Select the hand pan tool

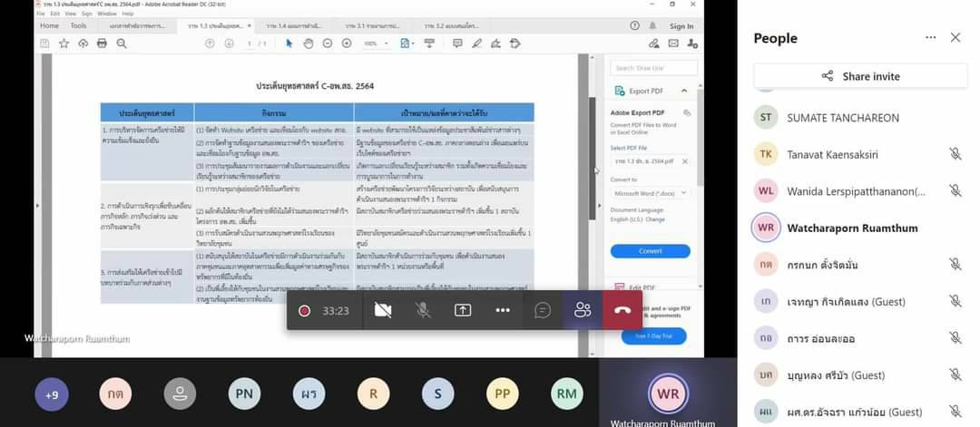pyautogui.click(x=309, y=44)
